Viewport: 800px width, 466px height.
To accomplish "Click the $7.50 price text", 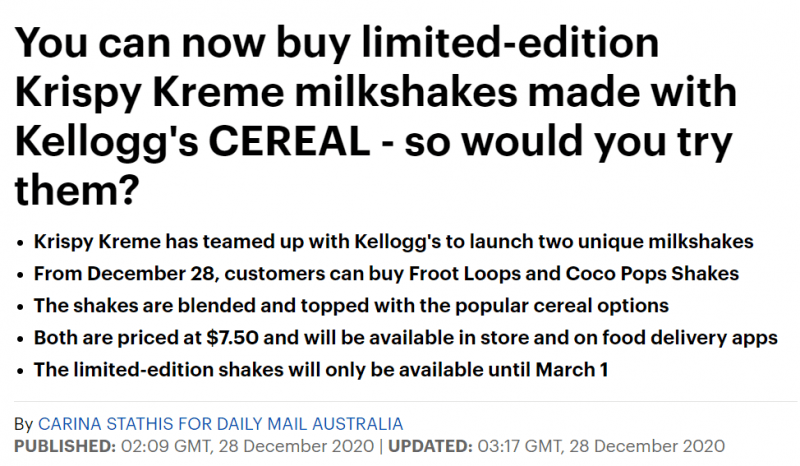I will point(233,338).
